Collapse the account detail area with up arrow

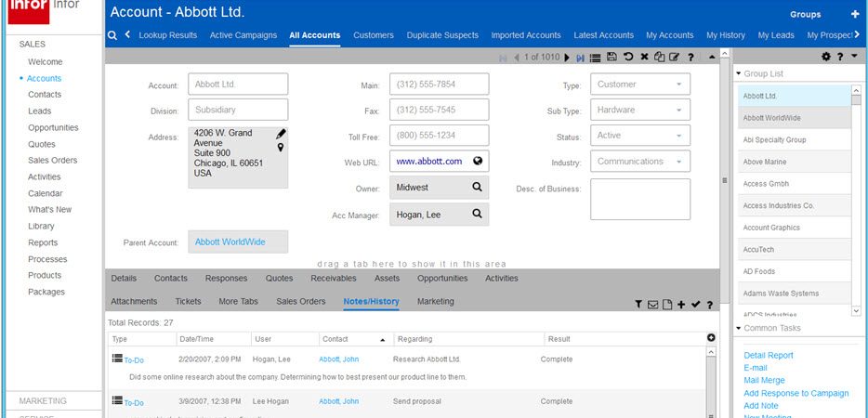(712, 57)
